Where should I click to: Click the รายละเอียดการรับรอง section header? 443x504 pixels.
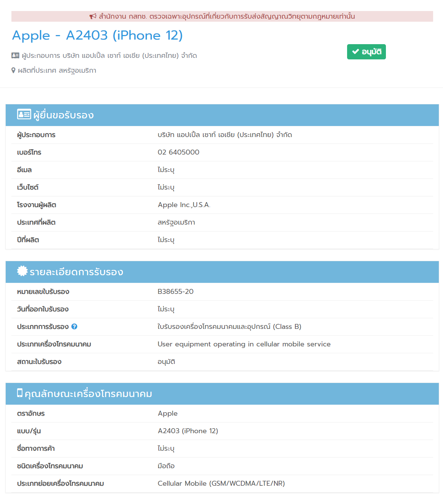click(x=222, y=272)
